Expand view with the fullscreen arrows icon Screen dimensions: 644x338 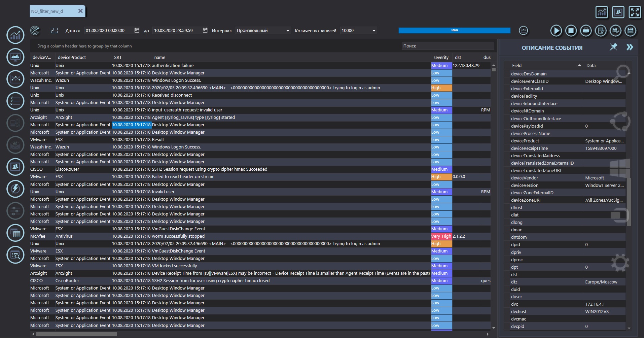635,12
